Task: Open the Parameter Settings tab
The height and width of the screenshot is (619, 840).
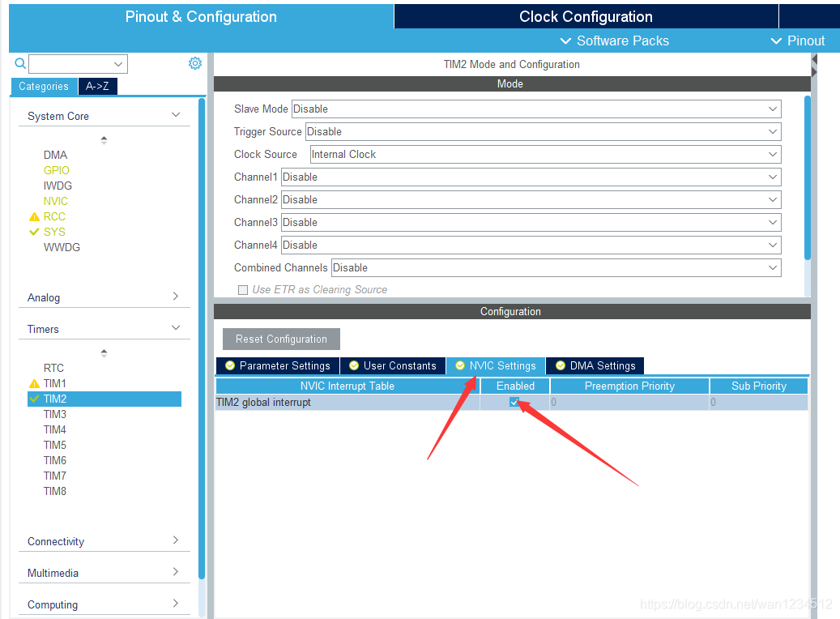Action: point(278,365)
